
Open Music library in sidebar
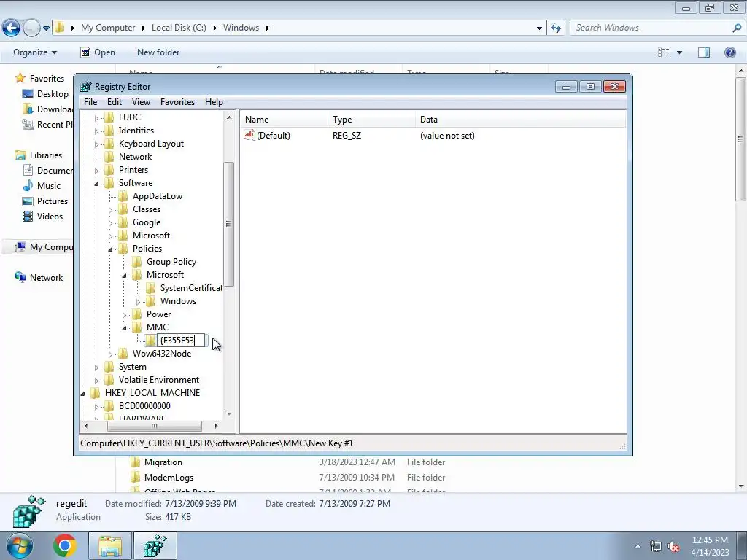point(42,186)
